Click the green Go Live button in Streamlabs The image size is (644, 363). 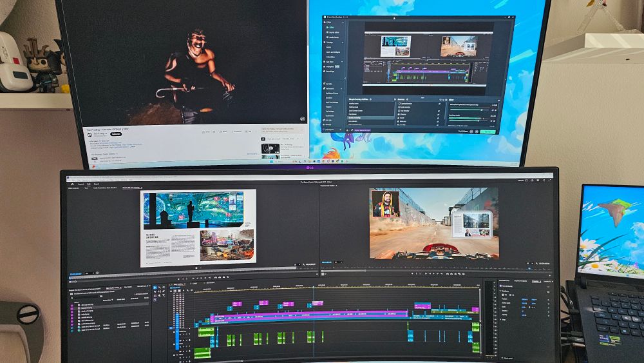point(488,132)
